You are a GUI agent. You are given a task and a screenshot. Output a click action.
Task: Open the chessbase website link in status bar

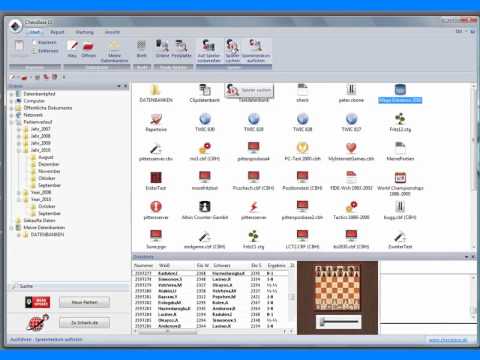447,340
